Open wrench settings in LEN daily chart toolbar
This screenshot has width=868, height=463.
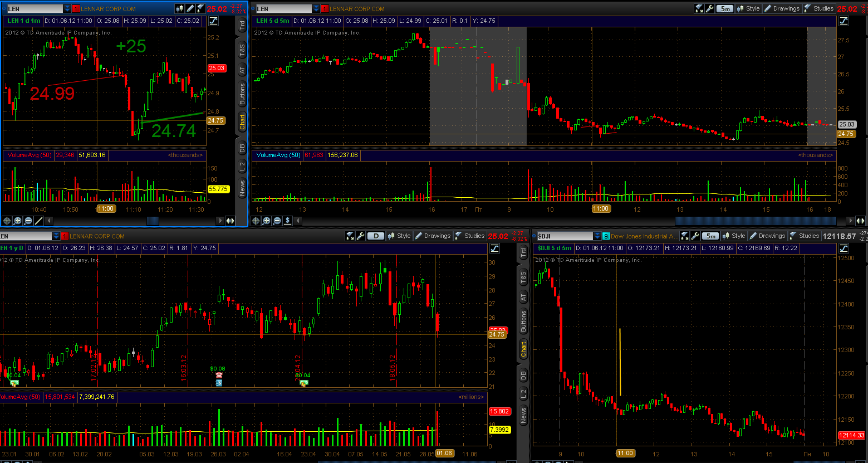[360, 236]
